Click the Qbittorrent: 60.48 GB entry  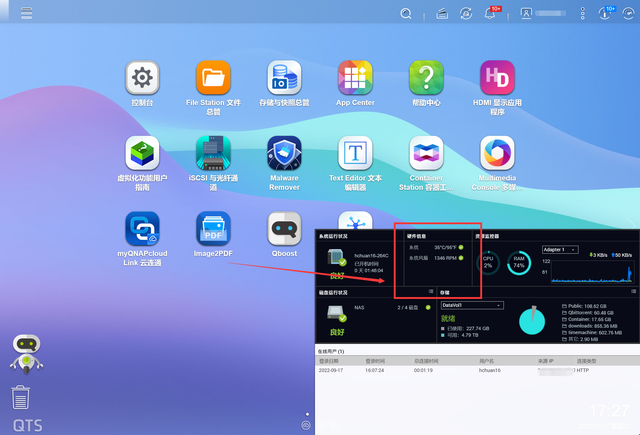pyautogui.click(x=588, y=313)
